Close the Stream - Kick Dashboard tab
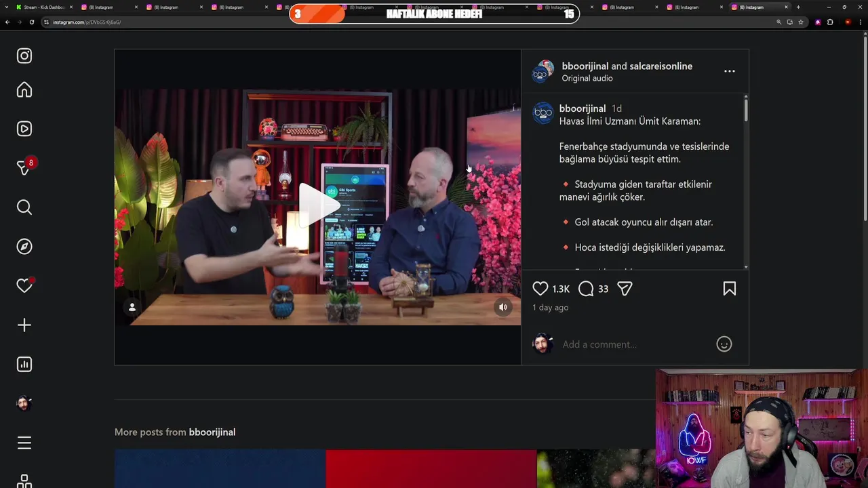Image resolution: width=868 pixels, height=488 pixels. 71,7
